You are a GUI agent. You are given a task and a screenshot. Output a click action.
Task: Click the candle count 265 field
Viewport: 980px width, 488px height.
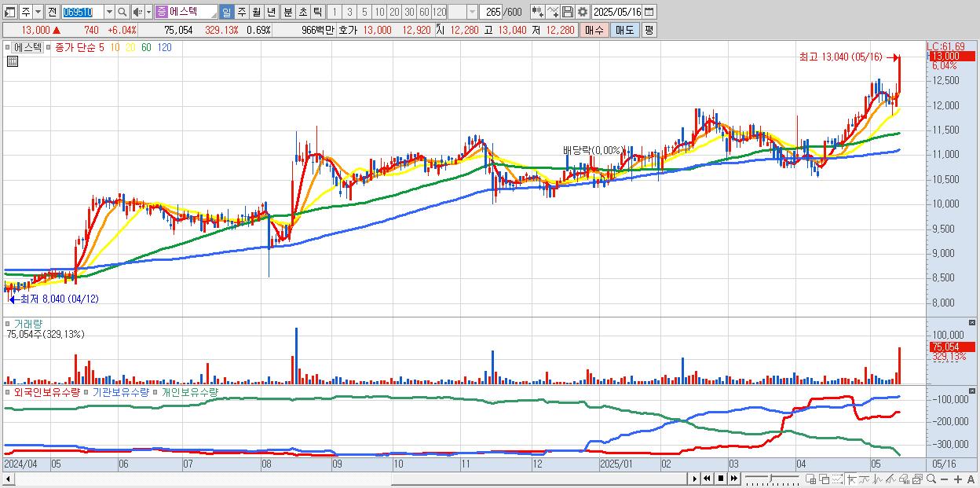point(491,12)
